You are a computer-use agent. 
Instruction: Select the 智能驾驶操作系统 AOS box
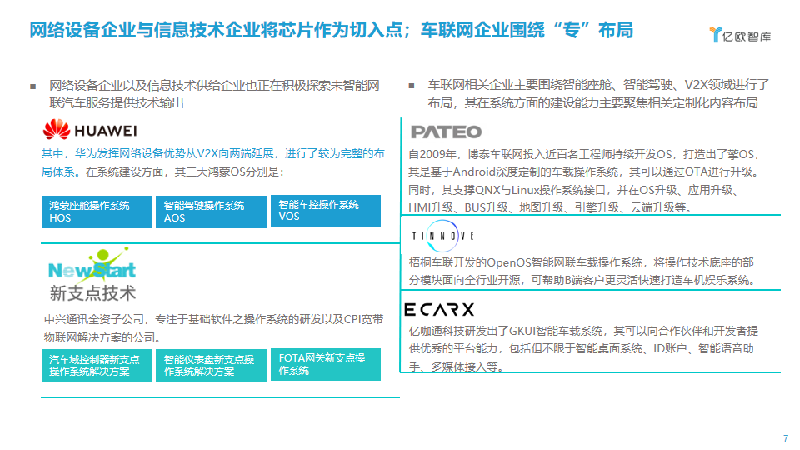[211, 212]
